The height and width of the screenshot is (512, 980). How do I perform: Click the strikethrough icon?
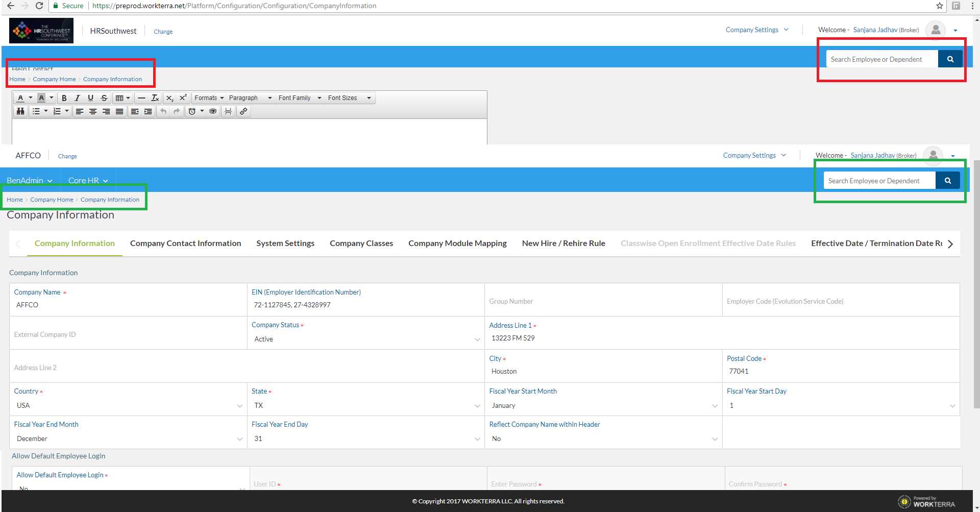pos(104,98)
